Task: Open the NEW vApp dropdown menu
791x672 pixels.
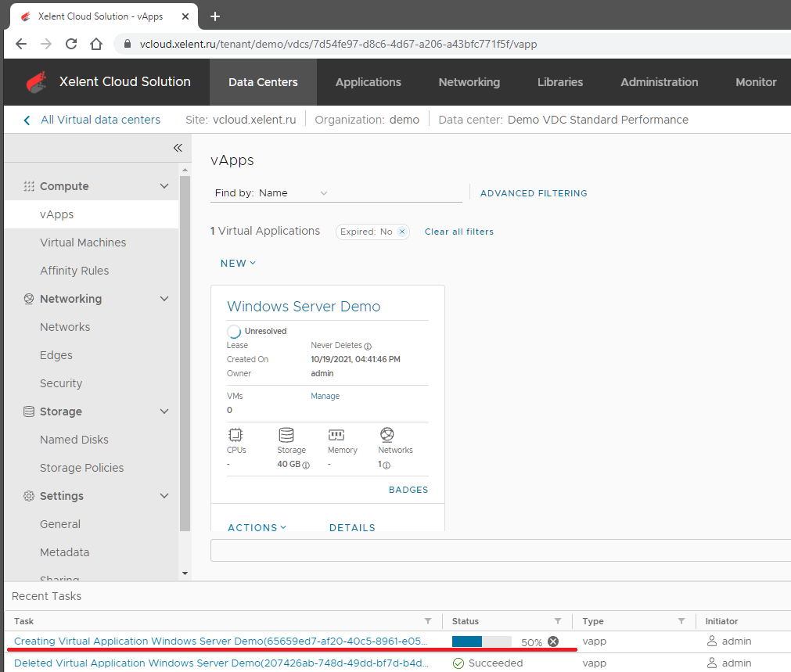Action: pyautogui.click(x=238, y=264)
